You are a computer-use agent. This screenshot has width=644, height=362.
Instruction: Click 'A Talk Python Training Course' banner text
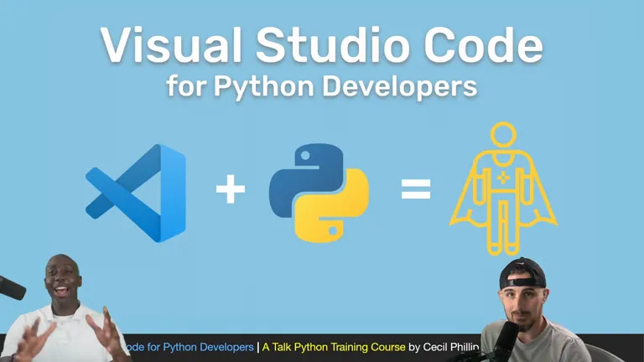tap(334, 347)
